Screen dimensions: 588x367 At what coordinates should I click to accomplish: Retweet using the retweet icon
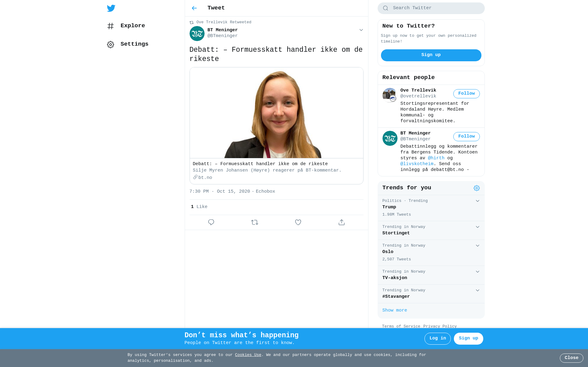point(254,222)
